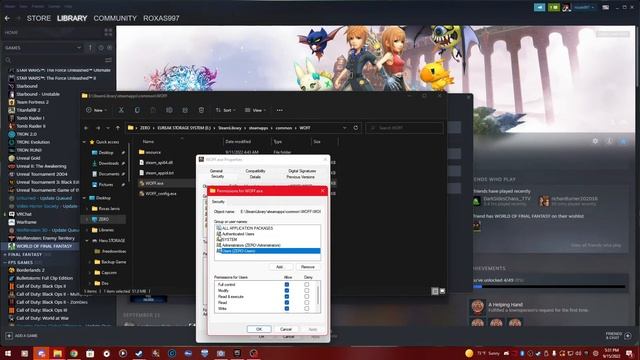Check Deny for Read & execute
Viewport: 640px width, 360px height.
(x=307, y=297)
